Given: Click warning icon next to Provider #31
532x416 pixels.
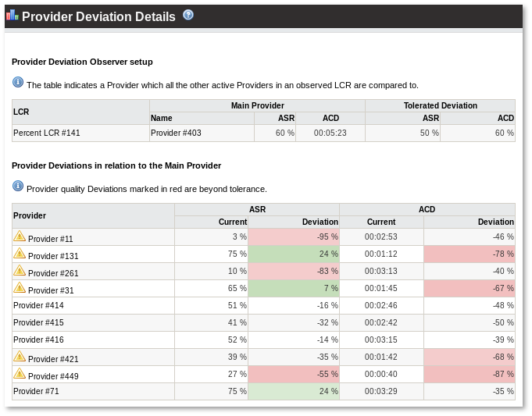Looking at the screenshot, I should 20,288.
